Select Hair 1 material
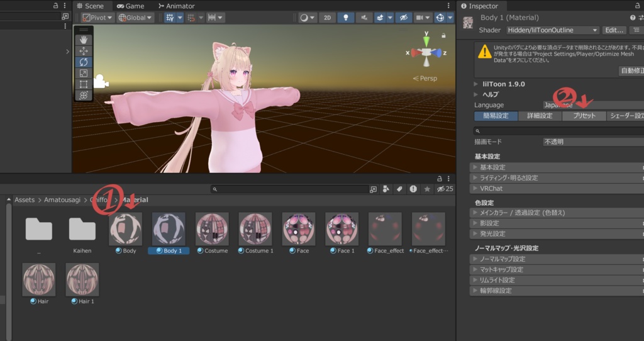 pyautogui.click(x=82, y=284)
